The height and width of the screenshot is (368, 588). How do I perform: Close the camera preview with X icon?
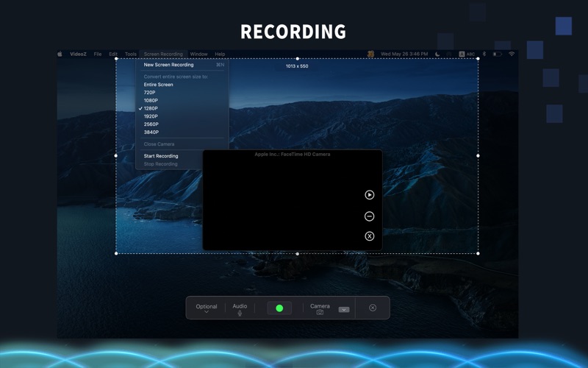point(370,236)
